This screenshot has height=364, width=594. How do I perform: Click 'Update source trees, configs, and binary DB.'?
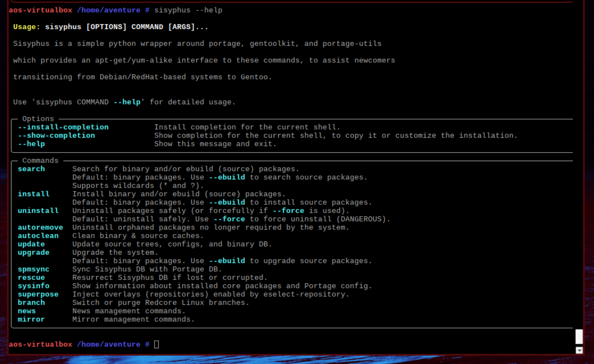pyautogui.click(x=172, y=244)
